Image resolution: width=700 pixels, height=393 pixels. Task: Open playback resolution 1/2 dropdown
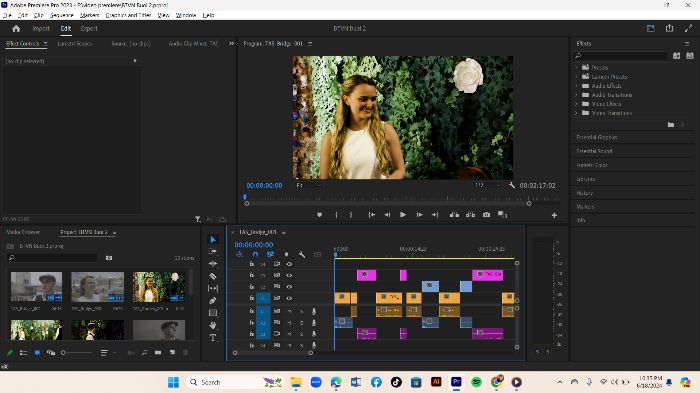click(487, 185)
